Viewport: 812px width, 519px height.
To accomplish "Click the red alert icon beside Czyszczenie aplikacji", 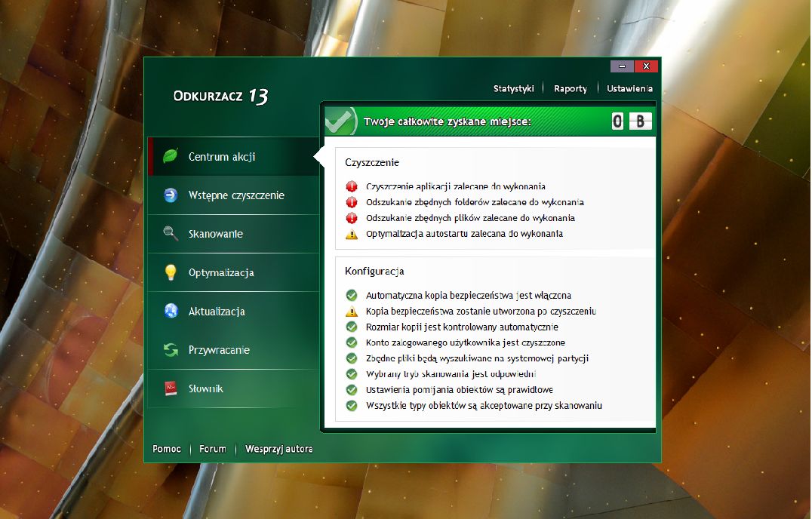I will [352, 186].
